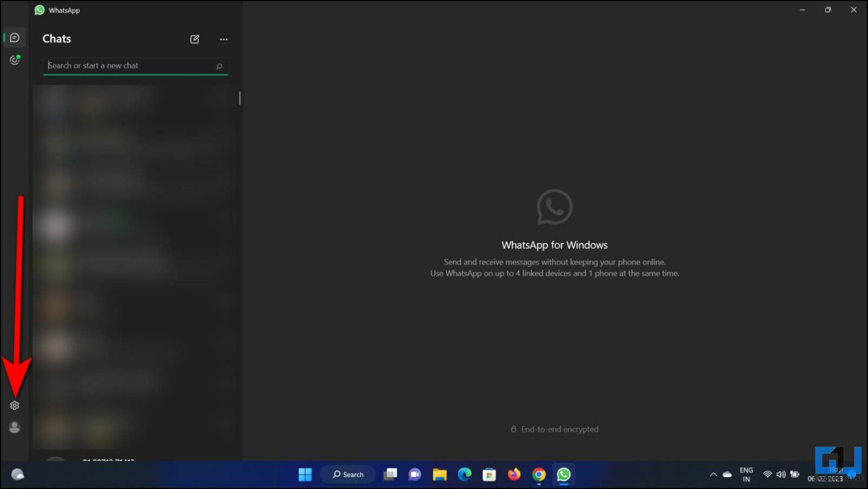View Status updates from the sidebar icon
The image size is (868, 489).
pos(14,60)
